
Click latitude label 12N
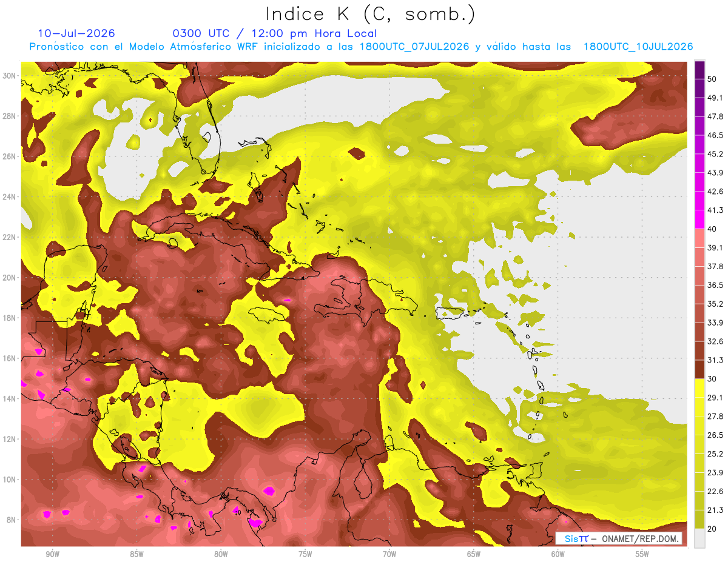click(9, 439)
